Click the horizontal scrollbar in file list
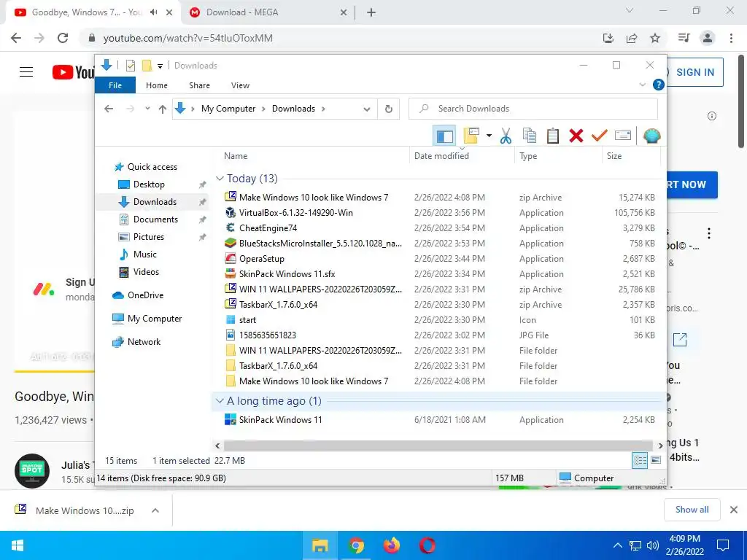Screen dimensions: 747x560 [438, 446]
